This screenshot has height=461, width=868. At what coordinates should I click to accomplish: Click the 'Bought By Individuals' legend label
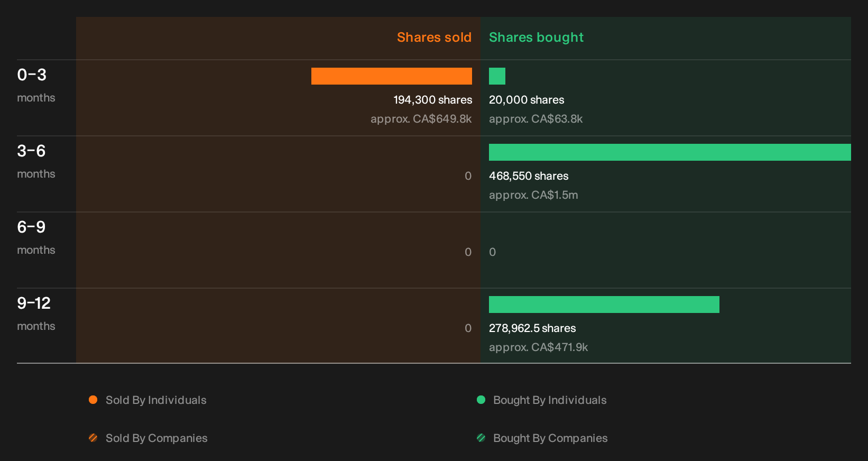point(550,400)
